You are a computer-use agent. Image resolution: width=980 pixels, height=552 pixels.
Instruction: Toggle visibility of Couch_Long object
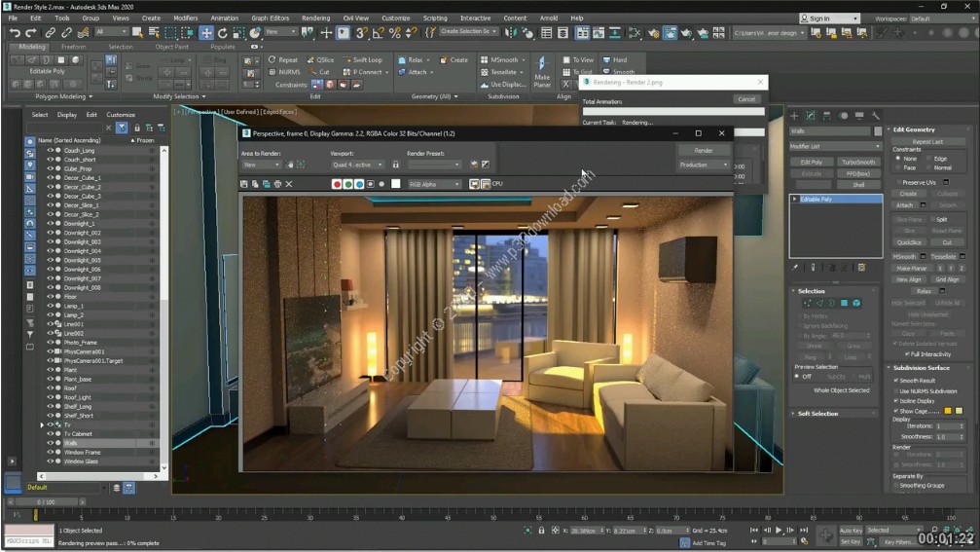point(50,151)
